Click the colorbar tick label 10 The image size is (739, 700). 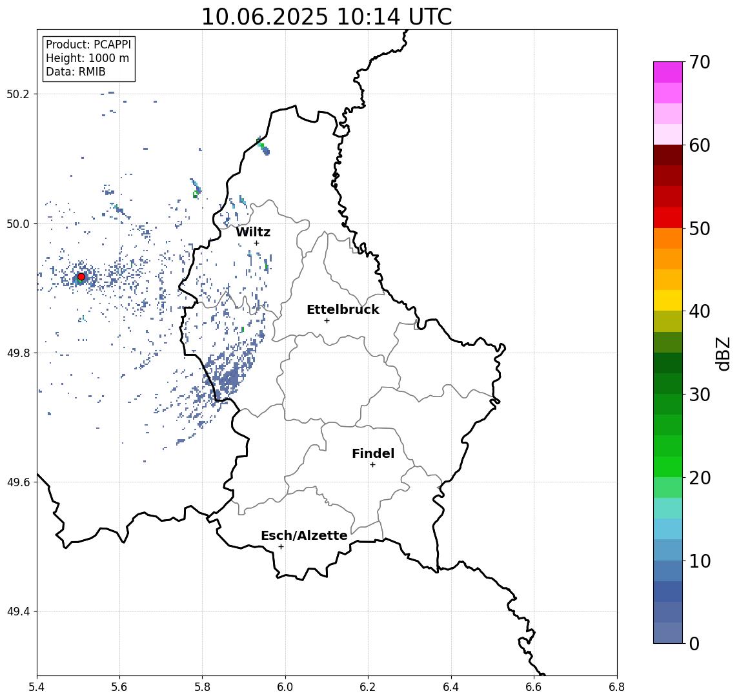pyautogui.click(x=700, y=561)
